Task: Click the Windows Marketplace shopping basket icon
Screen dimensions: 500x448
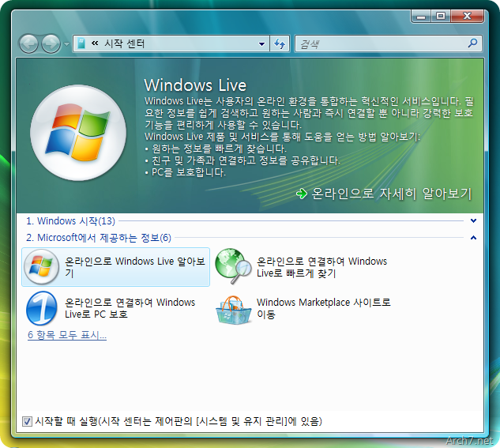Action: click(x=233, y=308)
